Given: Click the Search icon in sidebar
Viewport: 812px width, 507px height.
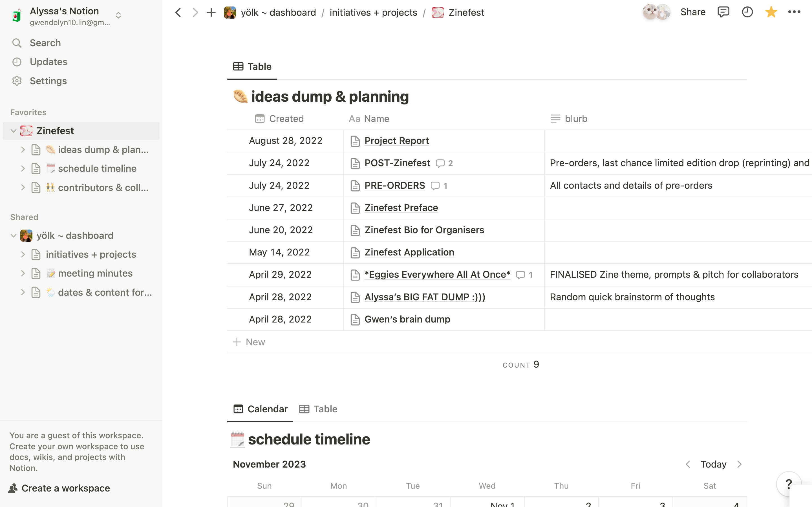Looking at the screenshot, I should coord(17,43).
